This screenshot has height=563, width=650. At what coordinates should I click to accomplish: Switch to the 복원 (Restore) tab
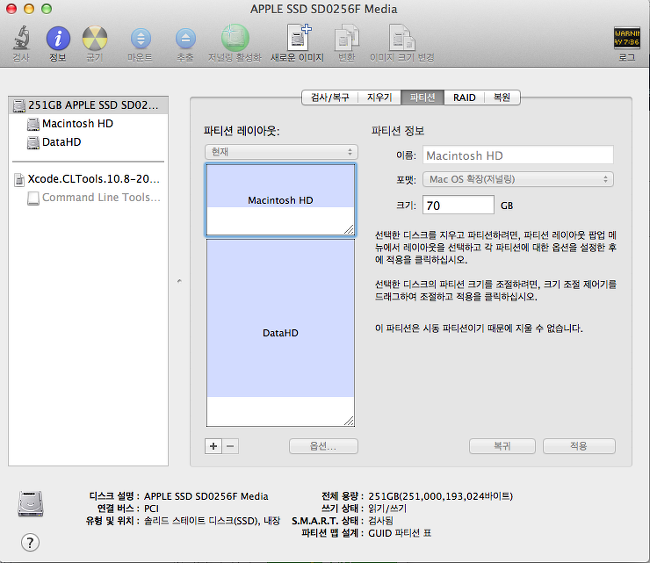pos(502,98)
